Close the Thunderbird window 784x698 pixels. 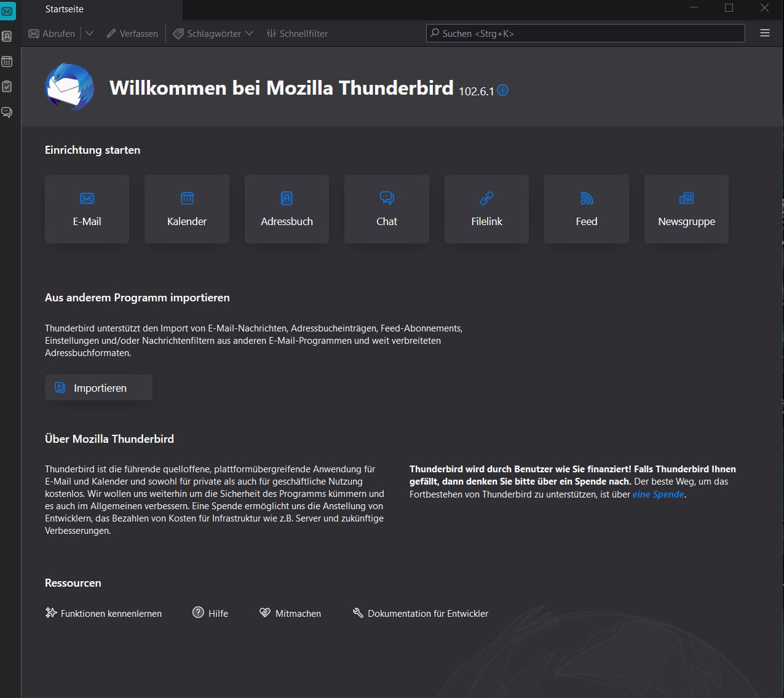tap(764, 8)
